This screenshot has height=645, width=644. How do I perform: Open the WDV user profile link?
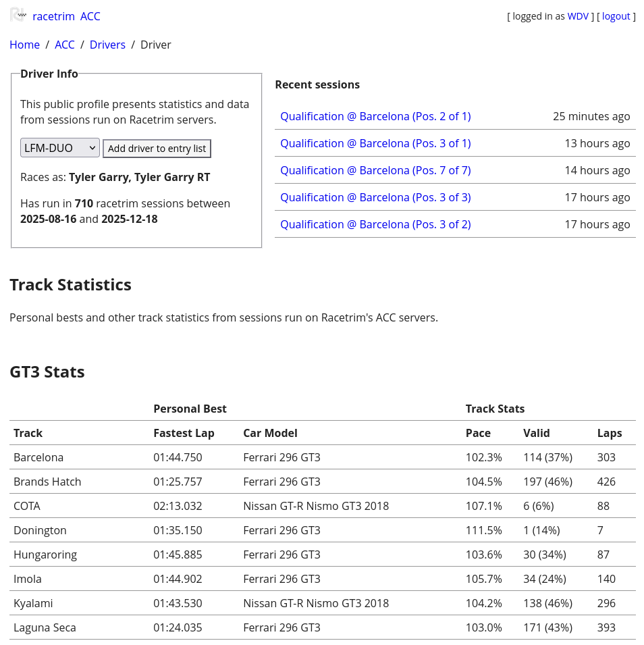[x=578, y=16]
